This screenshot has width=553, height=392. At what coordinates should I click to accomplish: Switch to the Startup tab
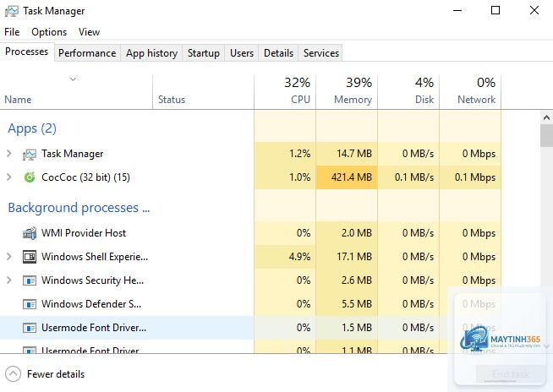[204, 53]
